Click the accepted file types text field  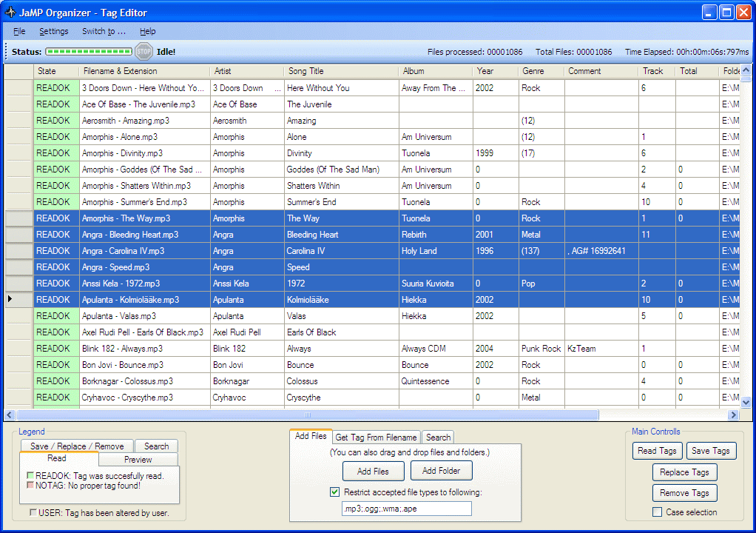click(406, 509)
